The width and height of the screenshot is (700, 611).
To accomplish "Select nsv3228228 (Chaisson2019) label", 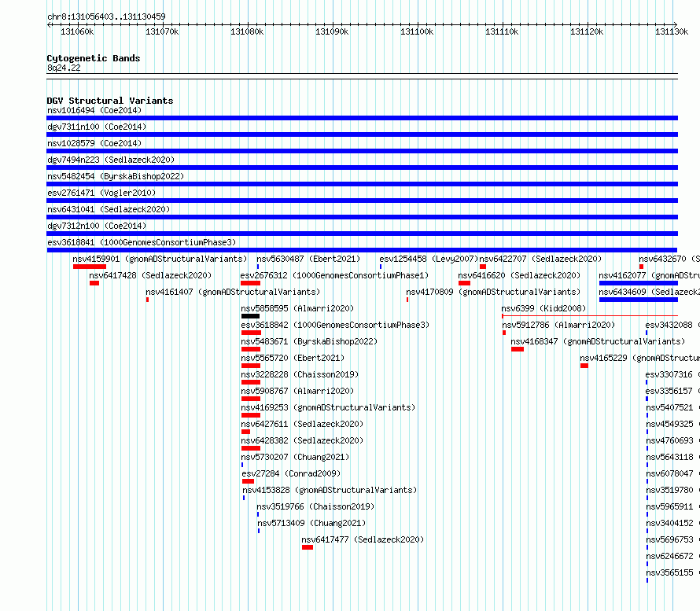I will coord(300,374).
